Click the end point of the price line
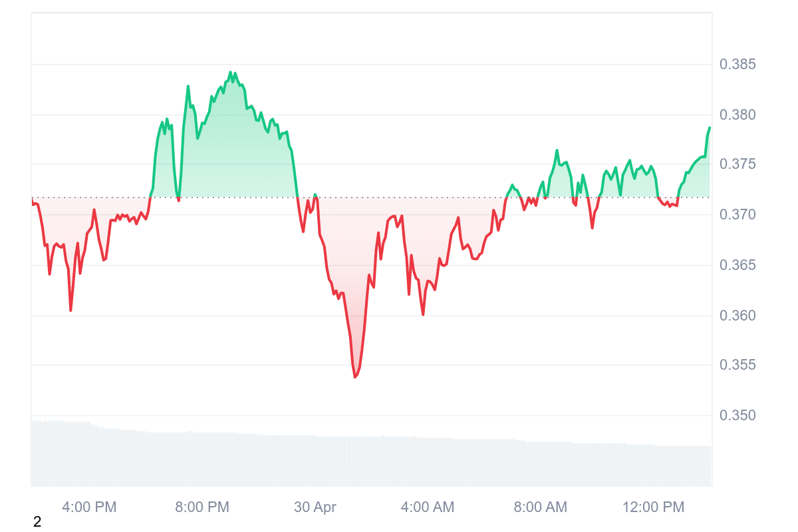This screenshot has height=532, width=798. (710, 128)
